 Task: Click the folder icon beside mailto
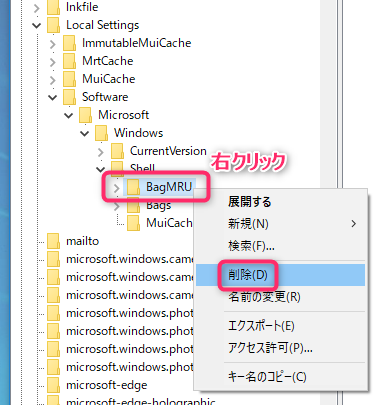(53, 241)
